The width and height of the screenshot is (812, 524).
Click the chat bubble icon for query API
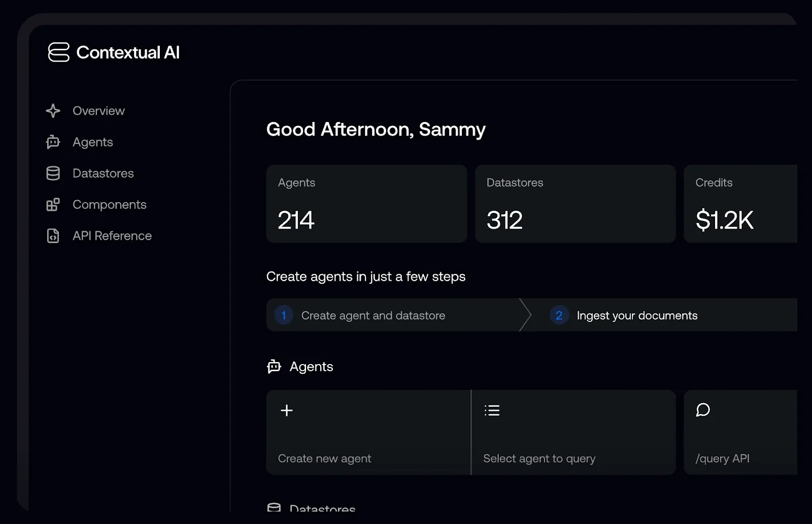[x=703, y=410]
